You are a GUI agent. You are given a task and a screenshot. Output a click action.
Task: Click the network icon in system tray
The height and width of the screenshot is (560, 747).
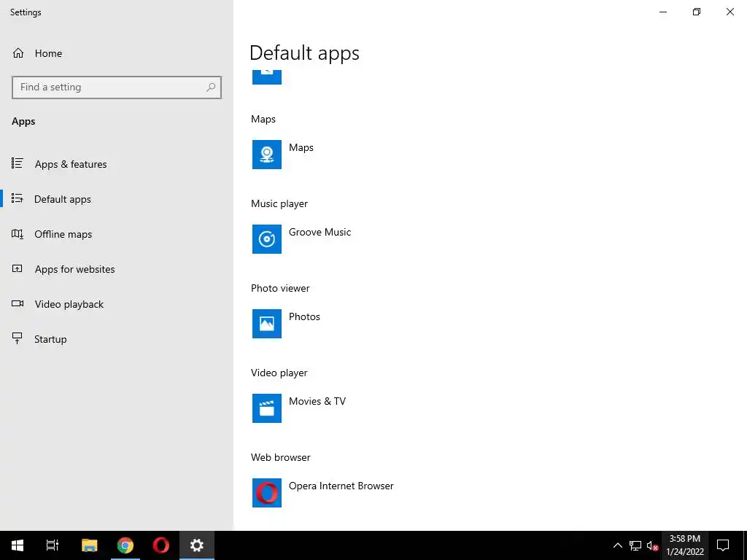pos(635,545)
